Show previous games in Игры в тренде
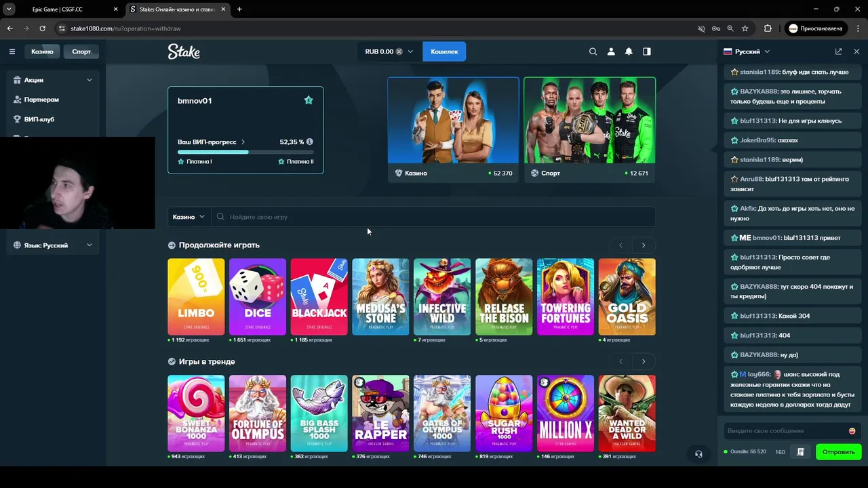 coord(620,362)
